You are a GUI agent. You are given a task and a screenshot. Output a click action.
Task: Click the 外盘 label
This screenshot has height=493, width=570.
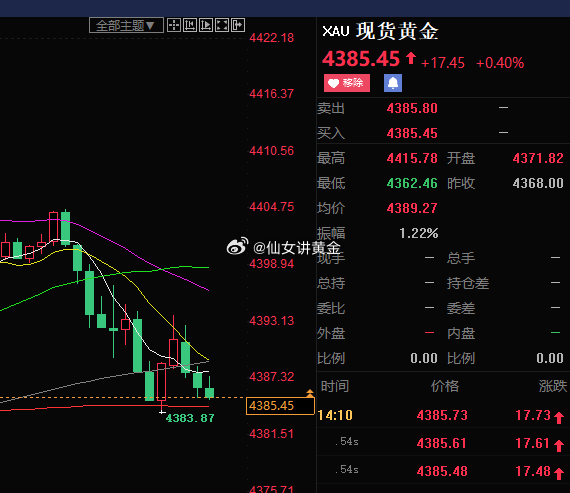click(x=331, y=333)
